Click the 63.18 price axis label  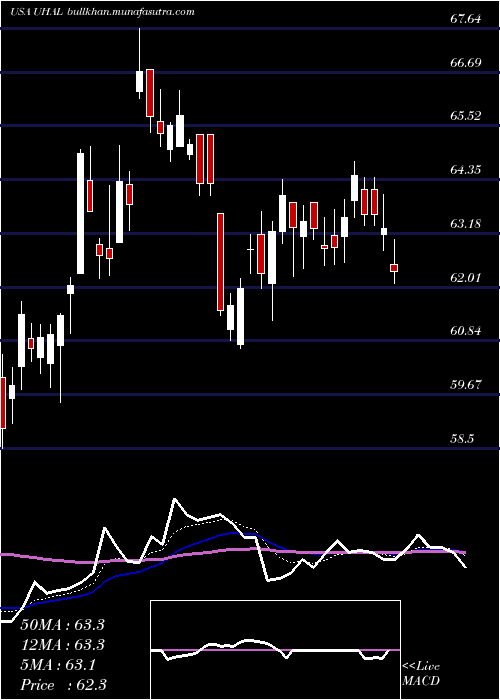click(467, 224)
